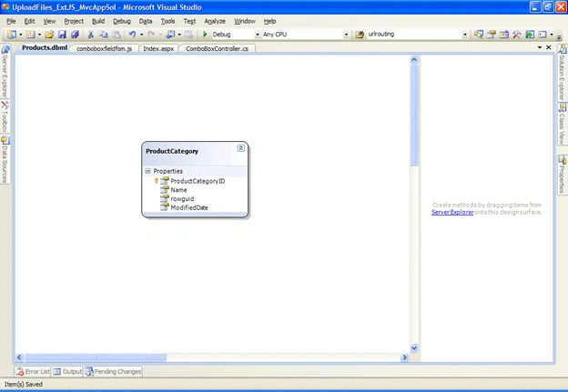Open dropdown arrow next to Add New Item
Screen dimensions: 568x392
(x=39, y=35)
